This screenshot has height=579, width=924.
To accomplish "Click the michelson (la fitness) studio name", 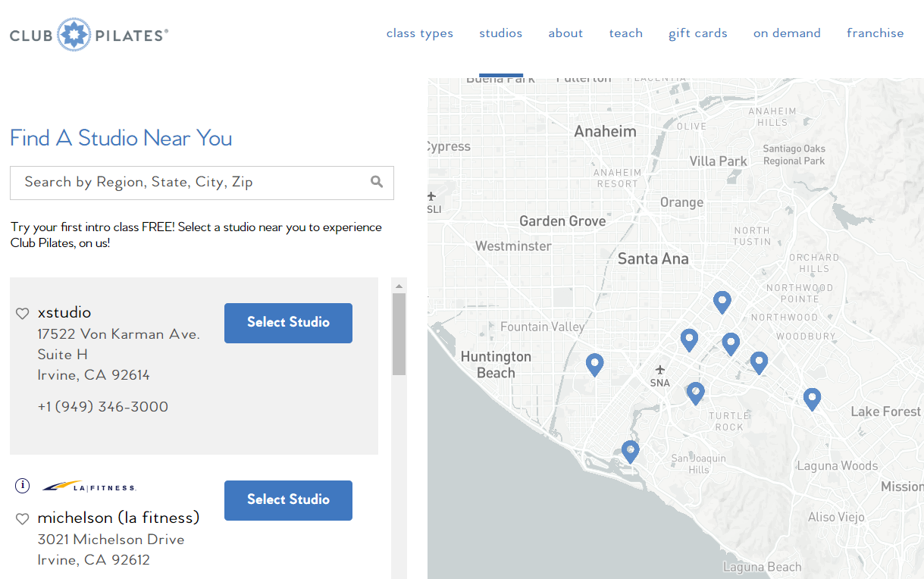I will point(118,518).
